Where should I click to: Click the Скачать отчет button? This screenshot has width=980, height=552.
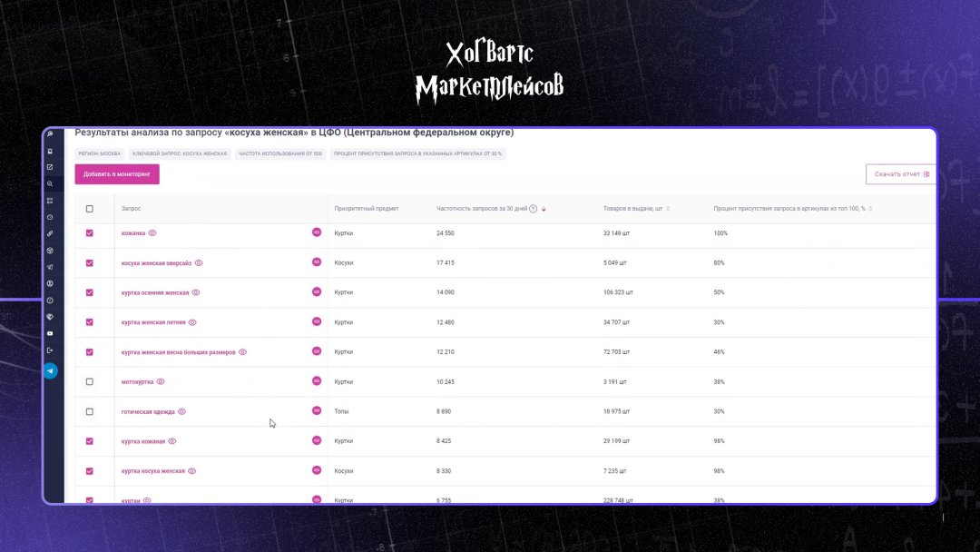[900, 173]
